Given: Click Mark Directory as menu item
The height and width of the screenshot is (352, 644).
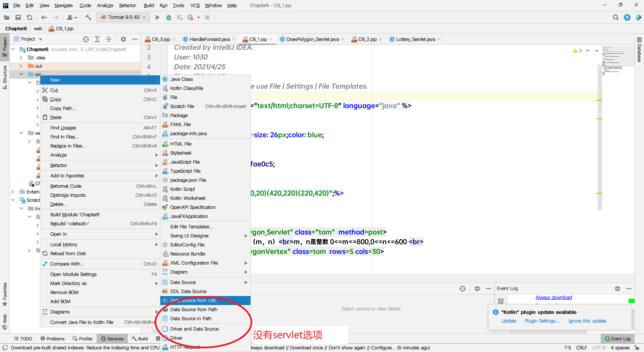Looking at the screenshot, I should 100,283.
